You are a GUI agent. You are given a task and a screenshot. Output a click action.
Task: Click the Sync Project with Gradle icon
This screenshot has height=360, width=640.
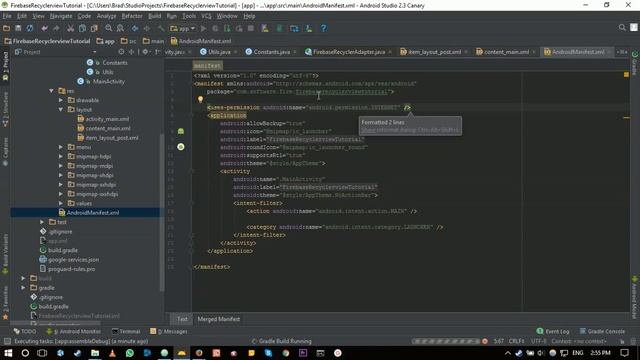280,28
